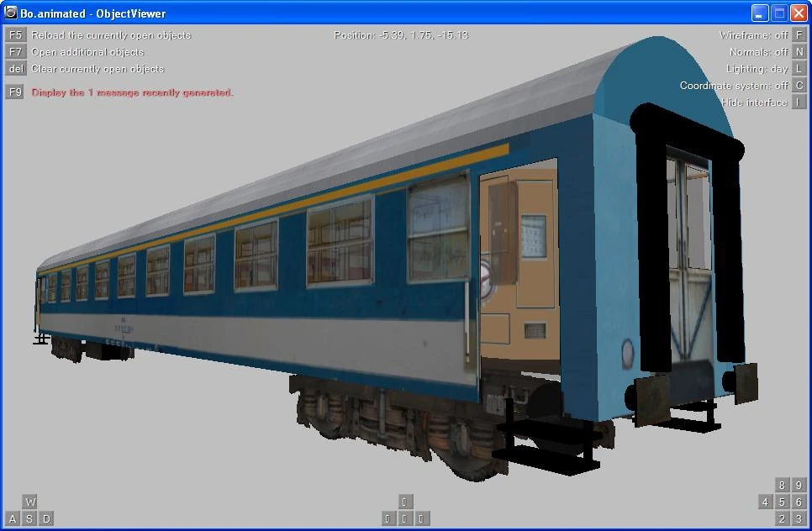Click the 'Lighting: day' label
This screenshot has width=812, height=531.
757,69
